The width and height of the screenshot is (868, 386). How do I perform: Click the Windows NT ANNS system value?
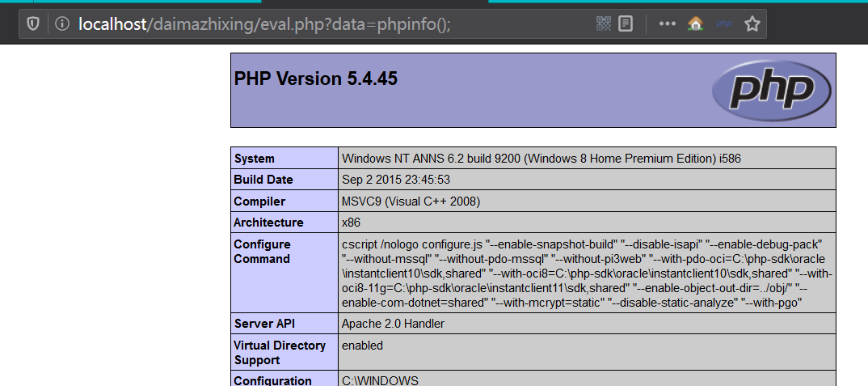541,159
